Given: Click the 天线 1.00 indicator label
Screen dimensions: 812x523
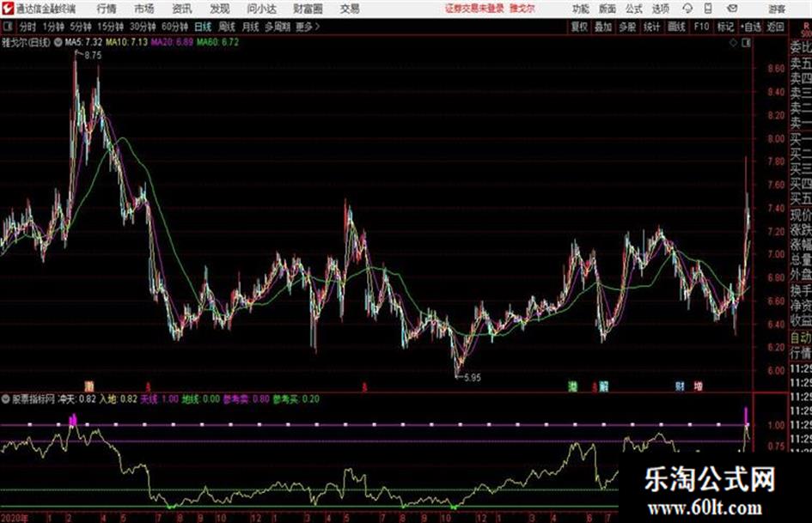Looking at the screenshot, I should point(160,398).
